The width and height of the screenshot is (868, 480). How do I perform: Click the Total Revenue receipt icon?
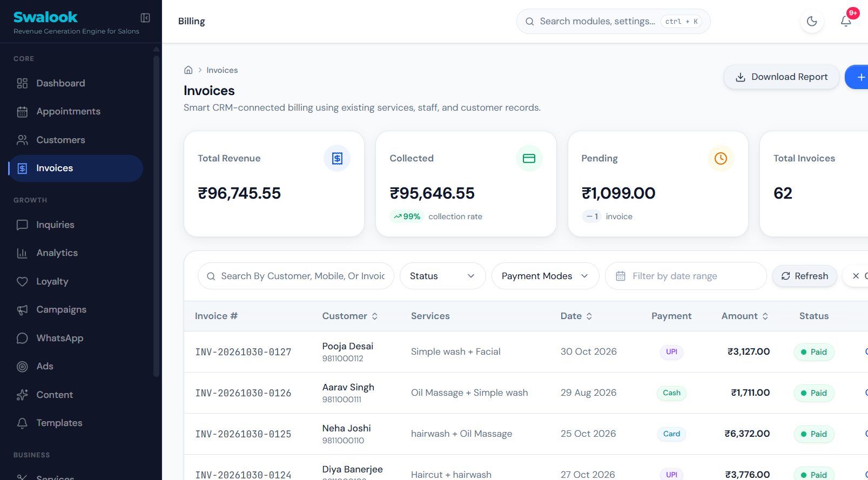tap(337, 158)
